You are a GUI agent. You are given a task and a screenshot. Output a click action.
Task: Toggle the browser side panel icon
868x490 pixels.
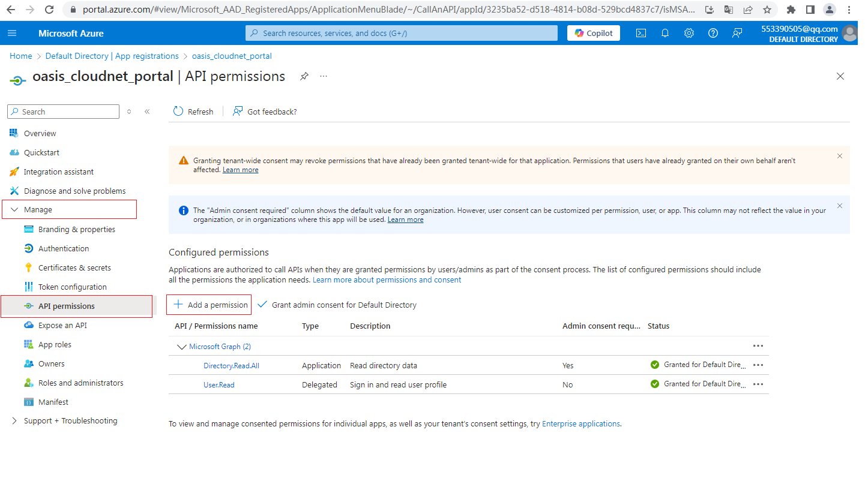click(810, 10)
